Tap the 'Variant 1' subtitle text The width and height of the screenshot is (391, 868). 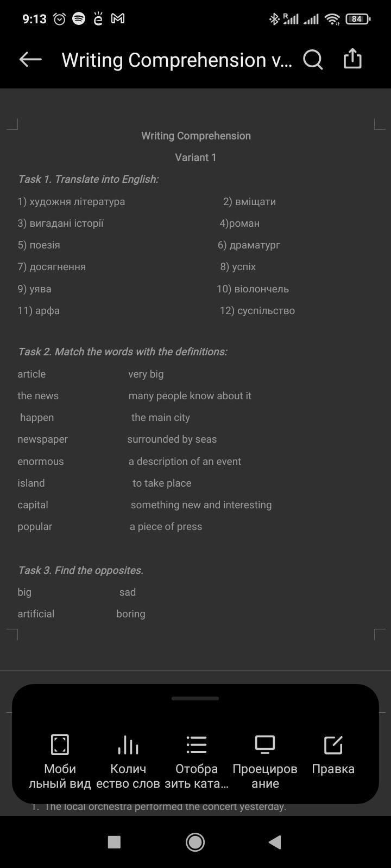[x=195, y=157]
